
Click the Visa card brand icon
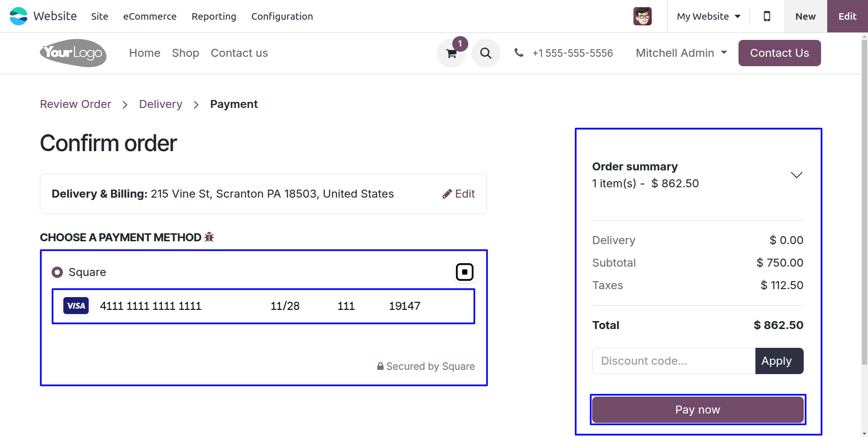tap(76, 306)
